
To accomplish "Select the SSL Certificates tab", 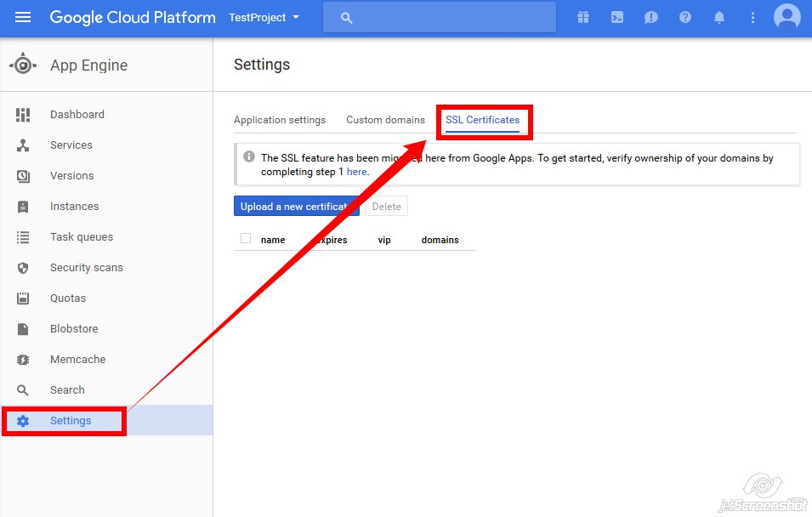I will click(482, 120).
